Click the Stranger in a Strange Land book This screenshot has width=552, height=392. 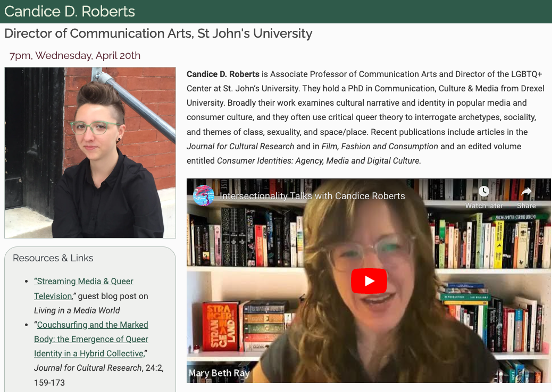(221, 327)
